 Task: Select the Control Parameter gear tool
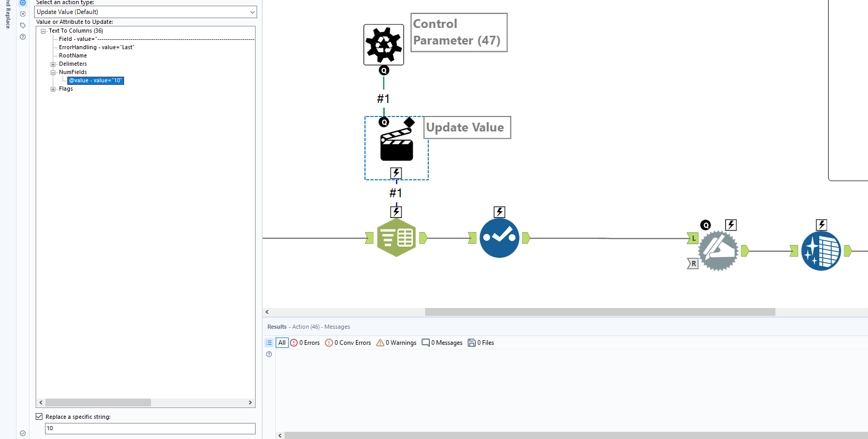(x=384, y=45)
